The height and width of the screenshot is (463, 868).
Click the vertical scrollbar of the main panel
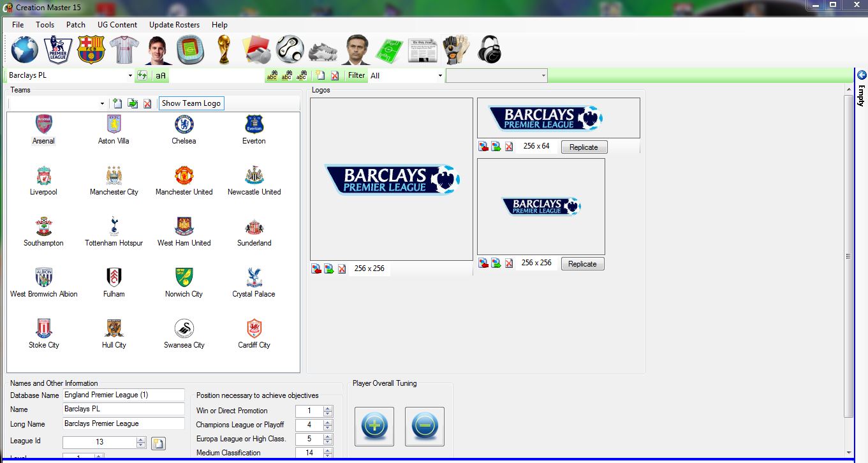848,256
